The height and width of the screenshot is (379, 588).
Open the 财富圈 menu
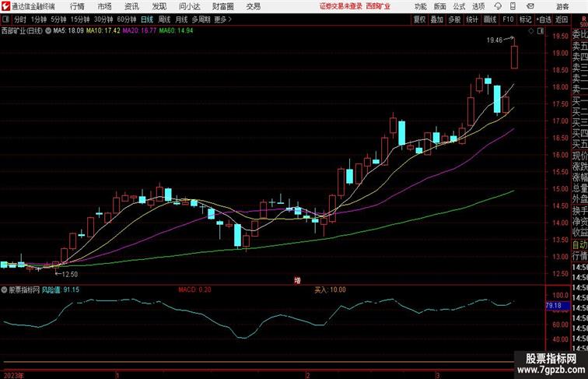coord(222,6)
